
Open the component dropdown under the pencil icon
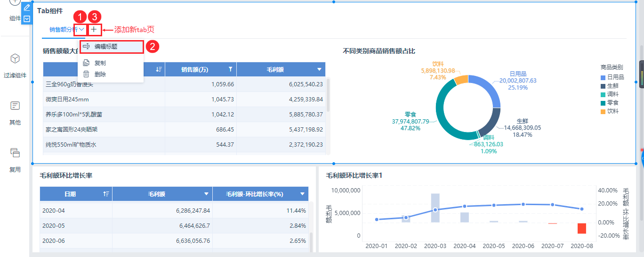[x=26, y=18]
